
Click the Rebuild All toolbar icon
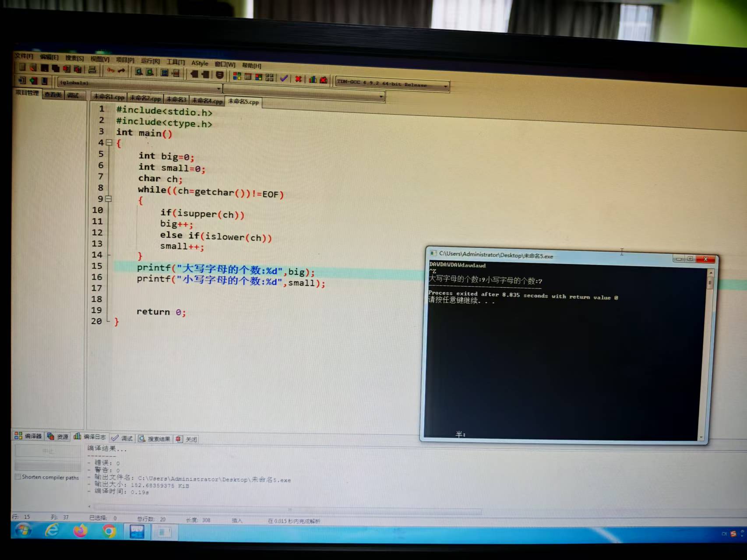tap(269, 77)
